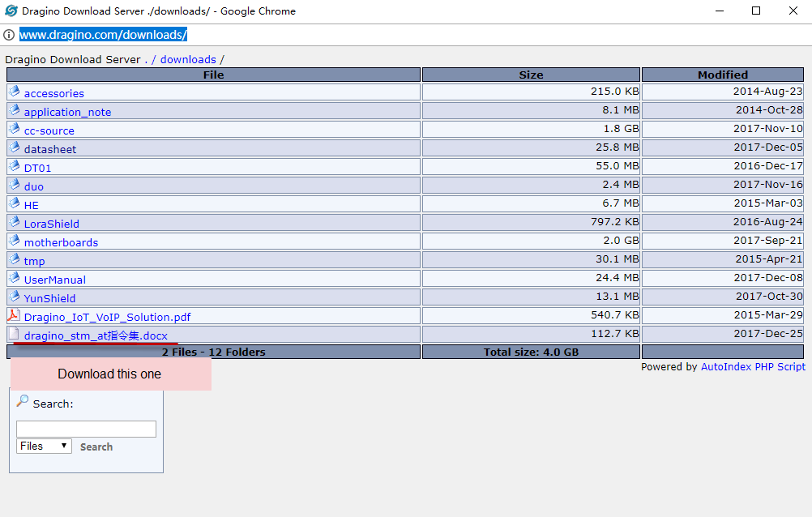812x517 pixels.
Task: Open the DT01 folder link
Action: (37, 169)
